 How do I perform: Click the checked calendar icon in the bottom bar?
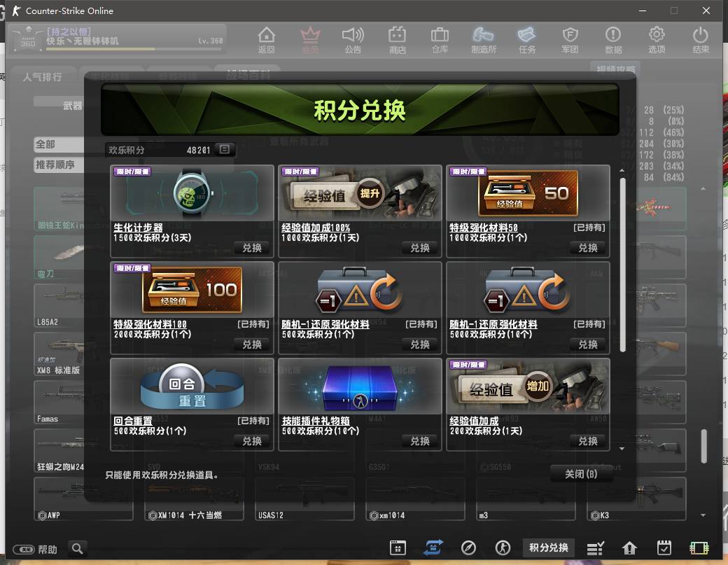(664, 547)
